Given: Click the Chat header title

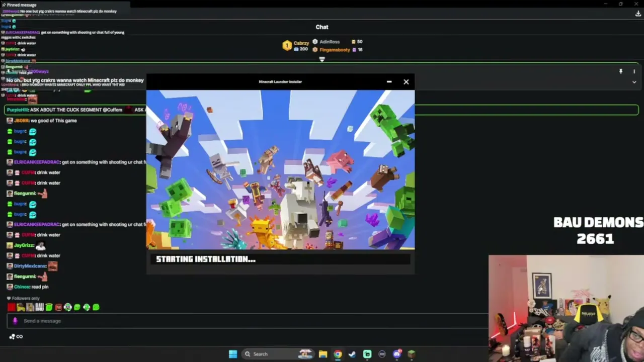Looking at the screenshot, I should (x=322, y=27).
